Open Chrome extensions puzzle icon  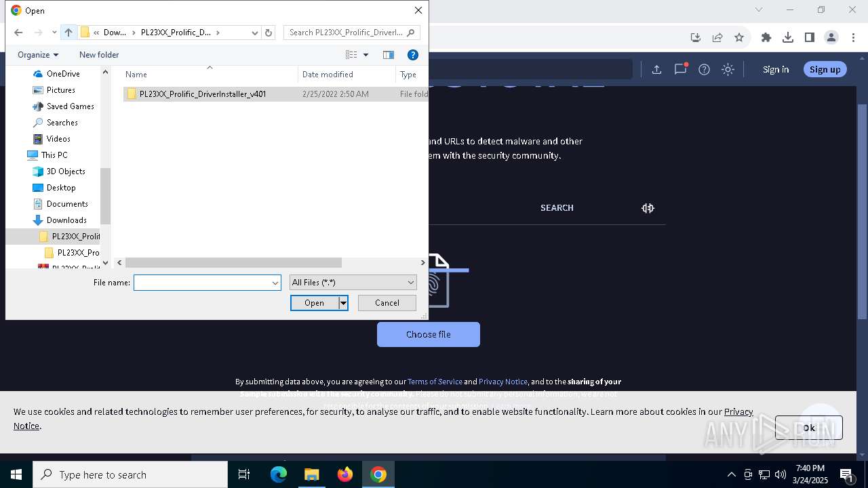pyautogui.click(x=766, y=37)
